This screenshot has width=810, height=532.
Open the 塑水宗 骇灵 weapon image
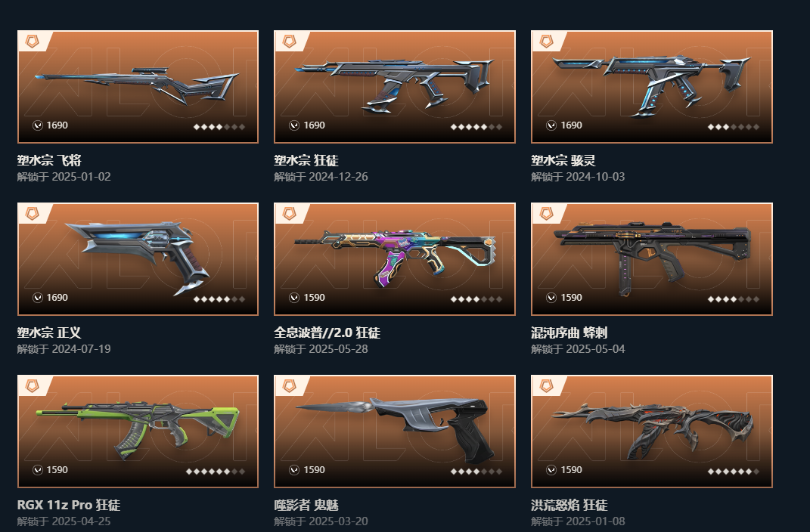pos(652,87)
